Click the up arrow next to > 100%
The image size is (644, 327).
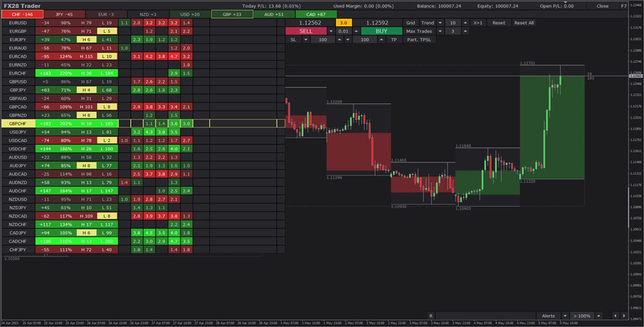click(x=599, y=316)
